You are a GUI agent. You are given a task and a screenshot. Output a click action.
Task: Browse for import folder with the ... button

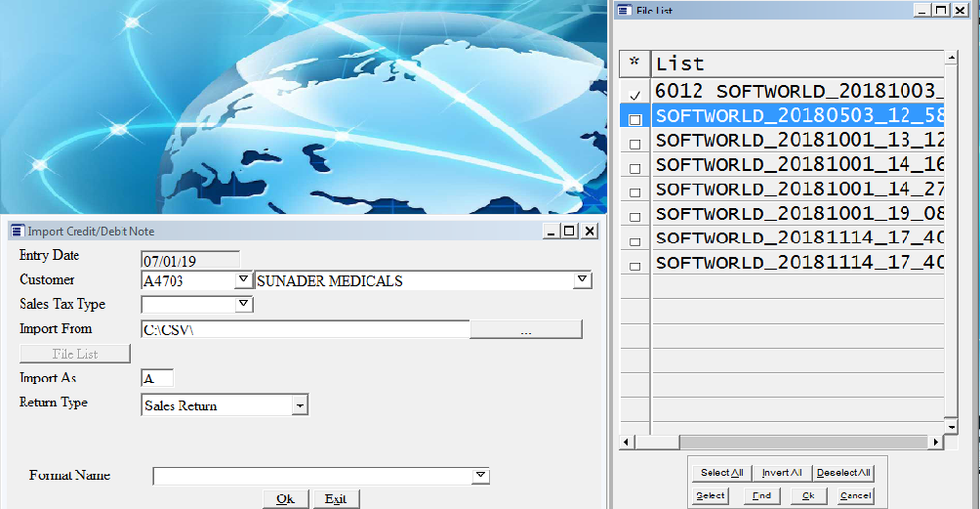(525, 329)
